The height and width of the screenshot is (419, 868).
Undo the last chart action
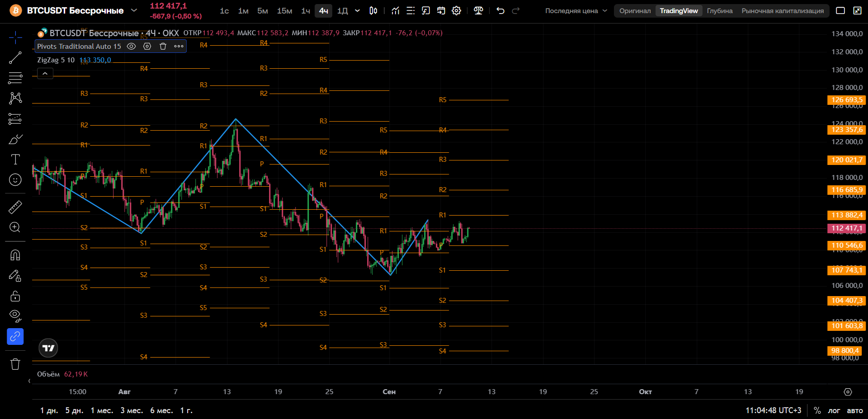[x=500, y=10]
